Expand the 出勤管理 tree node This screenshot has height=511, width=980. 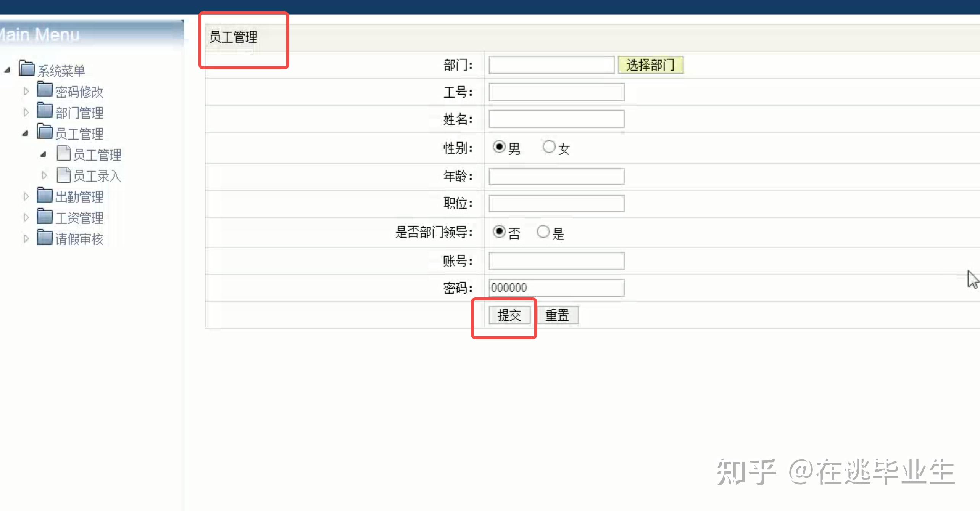point(26,196)
